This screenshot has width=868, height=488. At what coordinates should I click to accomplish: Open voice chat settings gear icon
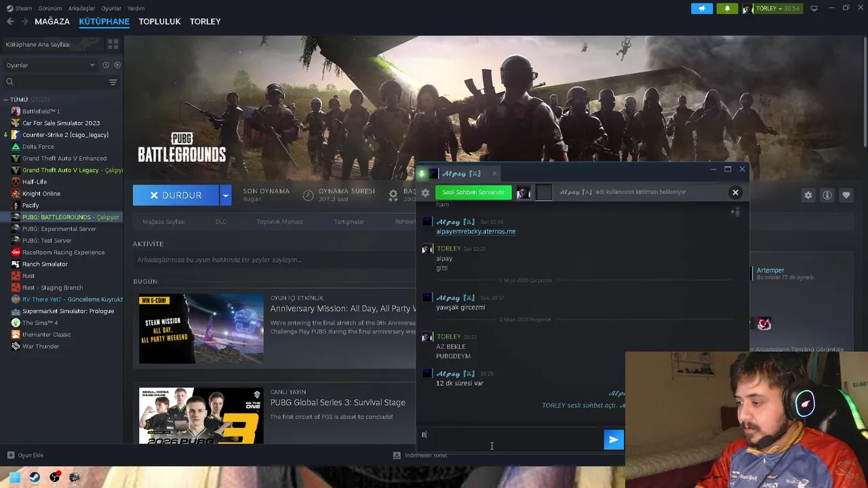point(425,192)
